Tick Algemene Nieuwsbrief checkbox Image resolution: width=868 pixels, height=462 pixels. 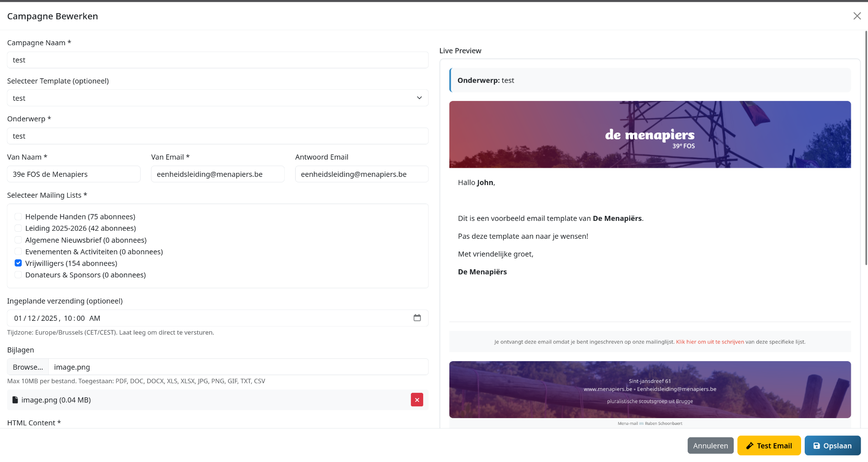(x=18, y=240)
